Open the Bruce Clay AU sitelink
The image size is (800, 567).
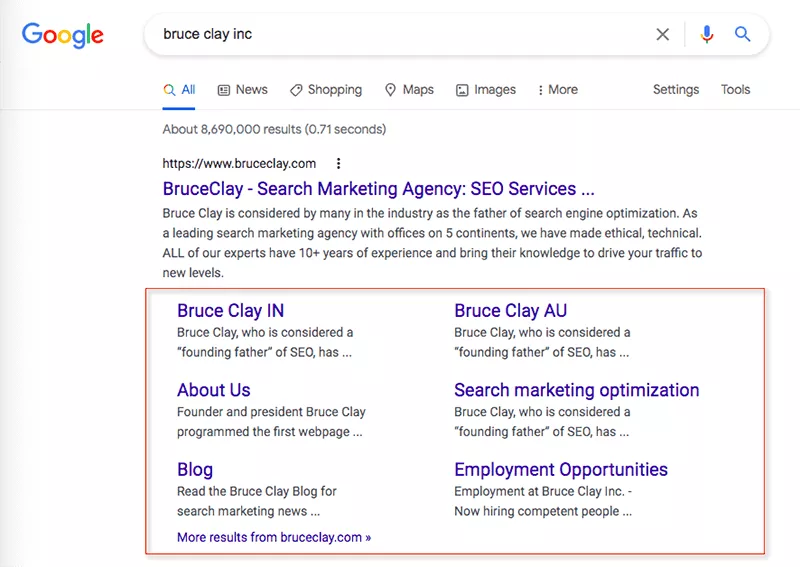click(x=510, y=311)
